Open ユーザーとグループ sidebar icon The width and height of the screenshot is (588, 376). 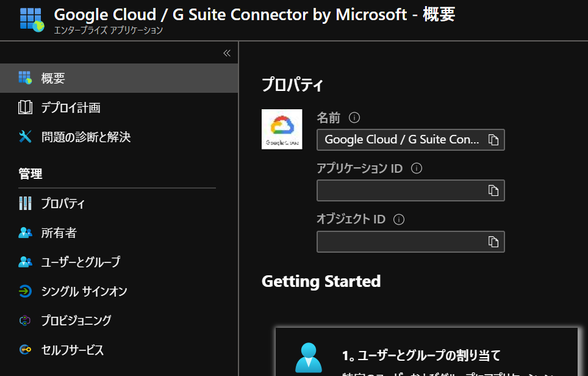coord(25,262)
